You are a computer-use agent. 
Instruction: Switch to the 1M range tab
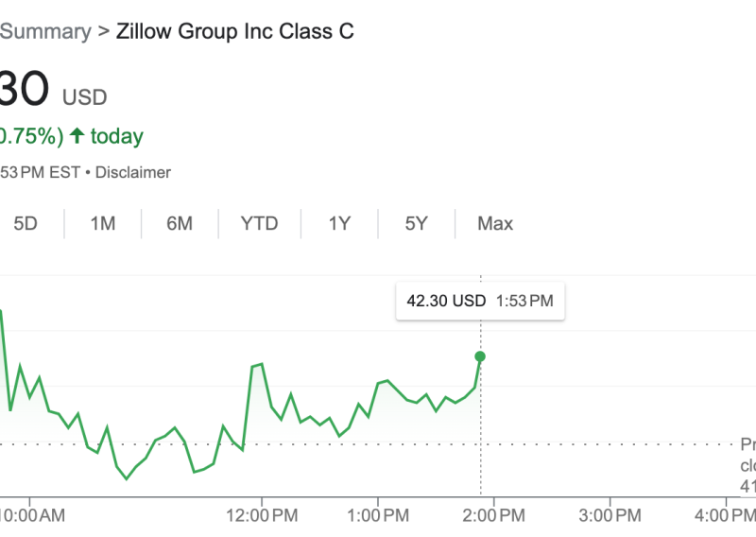pyautogui.click(x=102, y=224)
